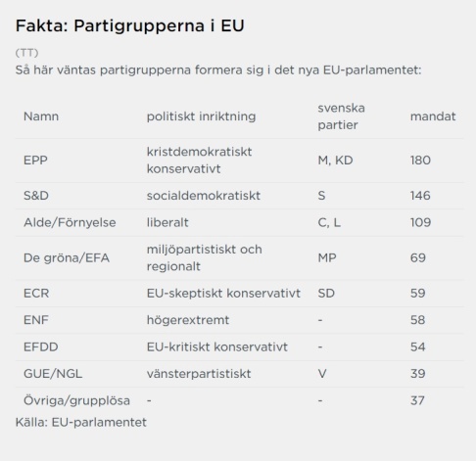Click the M, KD parties cell
This screenshot has width=476, height=461.
(335, 161)
